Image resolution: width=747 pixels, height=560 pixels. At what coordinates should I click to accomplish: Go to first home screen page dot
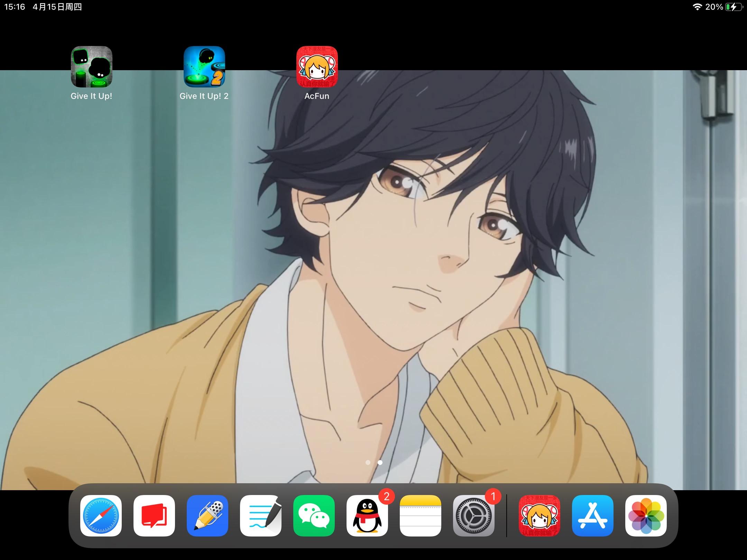[x=368, y=463]
